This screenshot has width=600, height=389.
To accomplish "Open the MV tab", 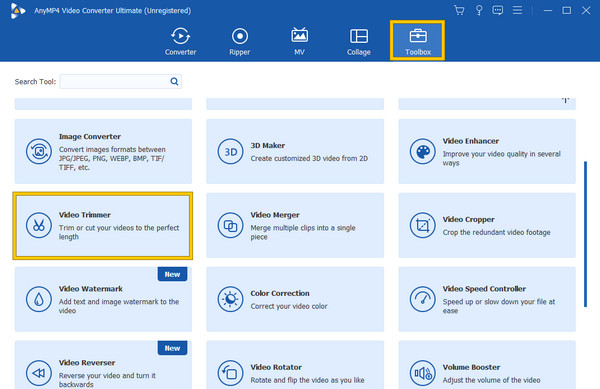I will point(299,41).
